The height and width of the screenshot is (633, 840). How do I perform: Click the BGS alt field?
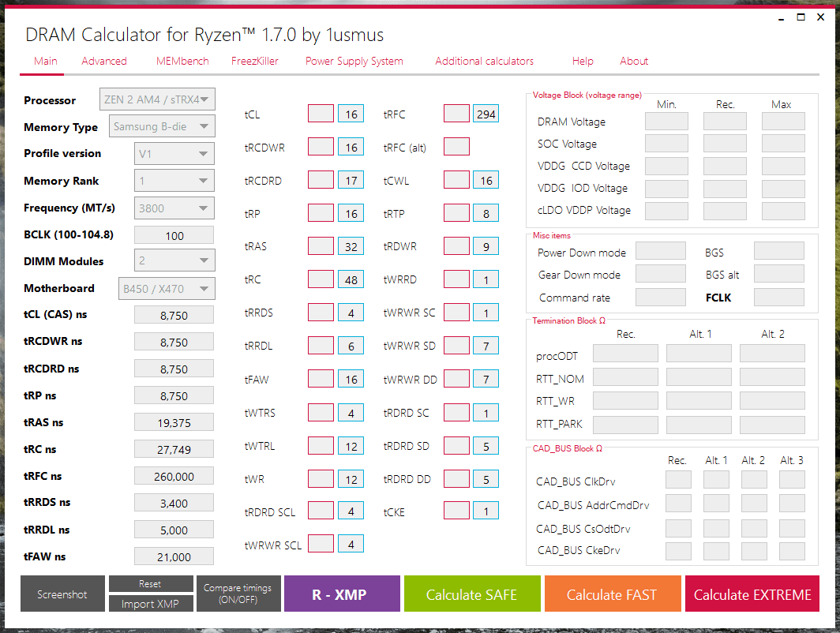pos(779,273)
